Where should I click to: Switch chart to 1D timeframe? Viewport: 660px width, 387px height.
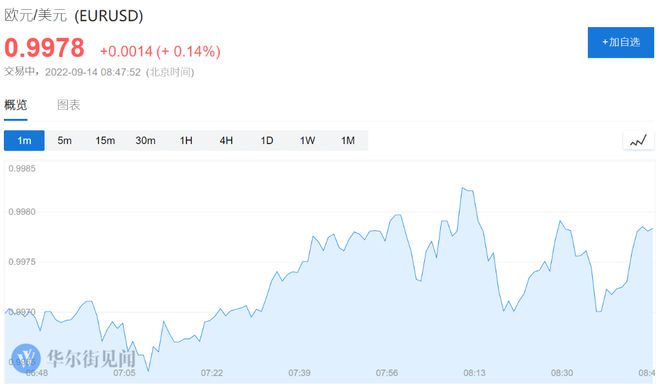pyautogui.click(x=267, y=141)
